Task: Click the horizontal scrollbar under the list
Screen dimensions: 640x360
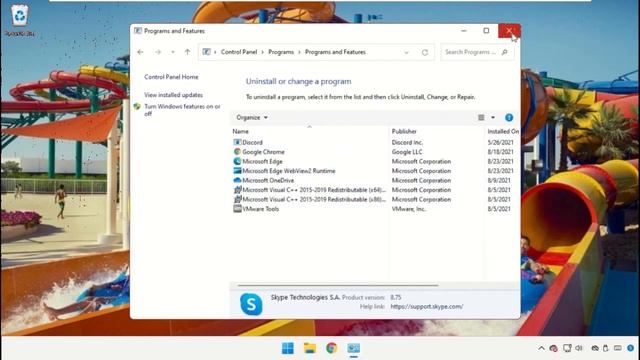Action: [x=338, y=286]
